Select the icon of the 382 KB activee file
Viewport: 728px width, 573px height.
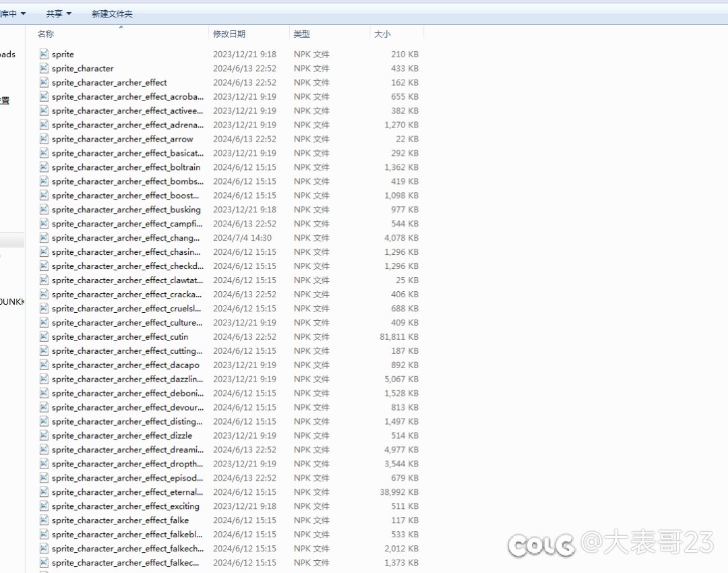(x=44, y=111)
